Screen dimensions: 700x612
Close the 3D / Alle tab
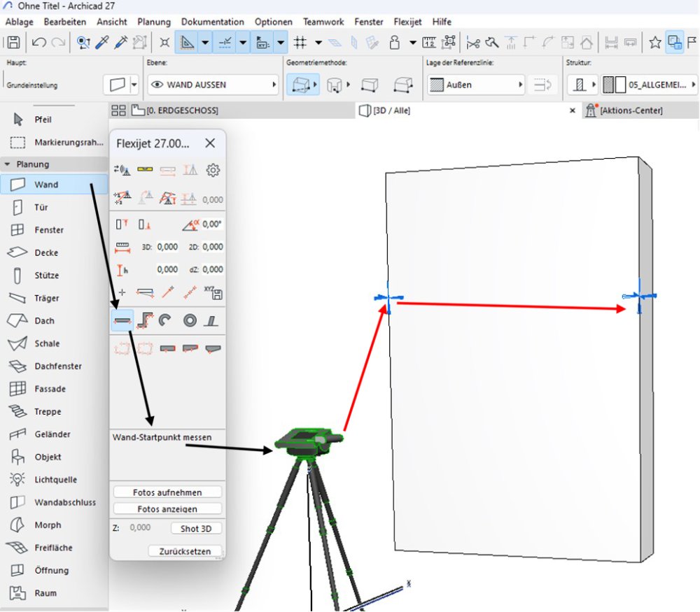(x=573, y=111)
